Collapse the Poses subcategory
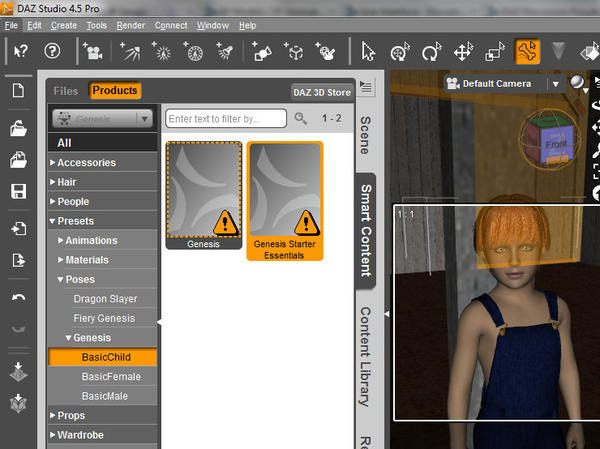600x449 pixels. point(60,279)
